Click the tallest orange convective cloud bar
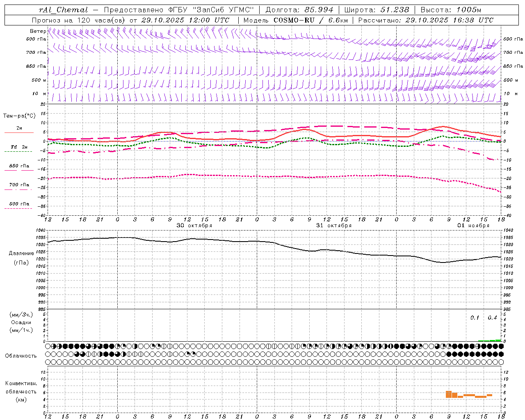 (449, 394)
